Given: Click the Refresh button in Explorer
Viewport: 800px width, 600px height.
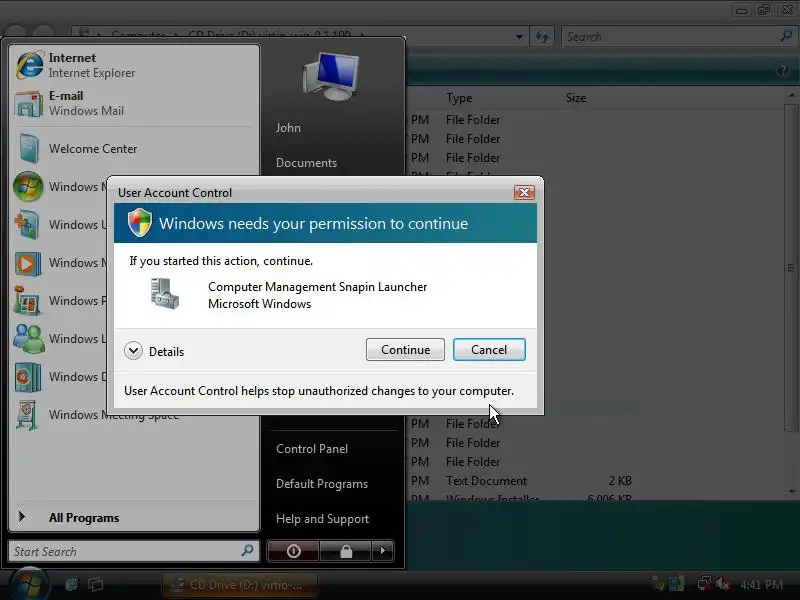Looking at the screenshot, I should [x=542, y=37].
